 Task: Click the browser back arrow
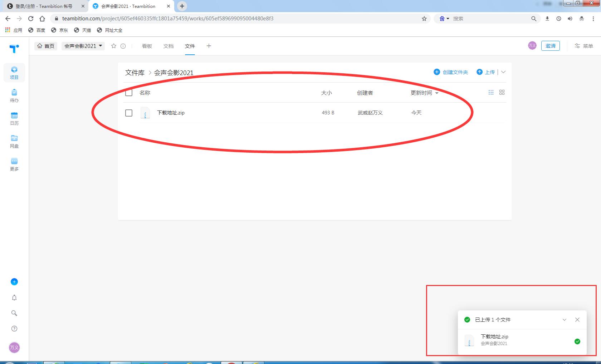click(x=8, y=19)
